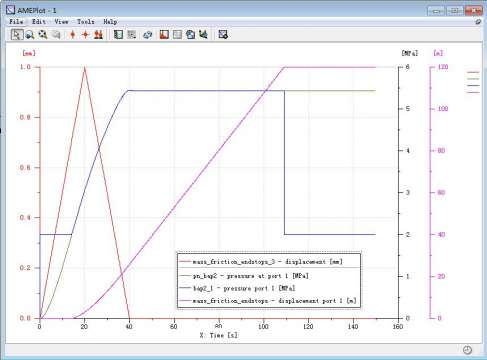Screen dimensions: 487x360
Task: Click the vertical red cursor marker tool
Action: [x=73, y=34]
